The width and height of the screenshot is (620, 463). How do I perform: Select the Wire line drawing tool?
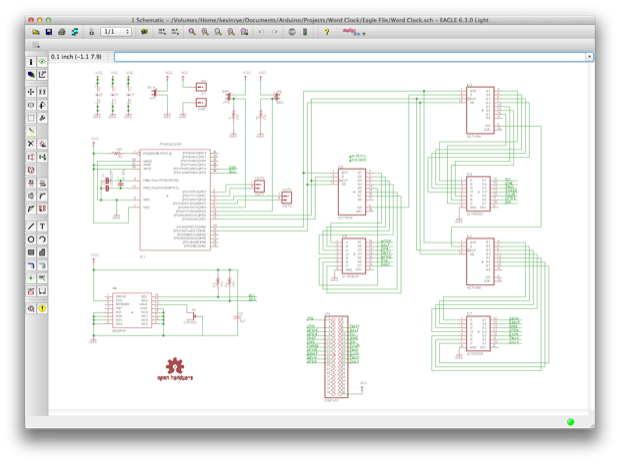[31, 227]
